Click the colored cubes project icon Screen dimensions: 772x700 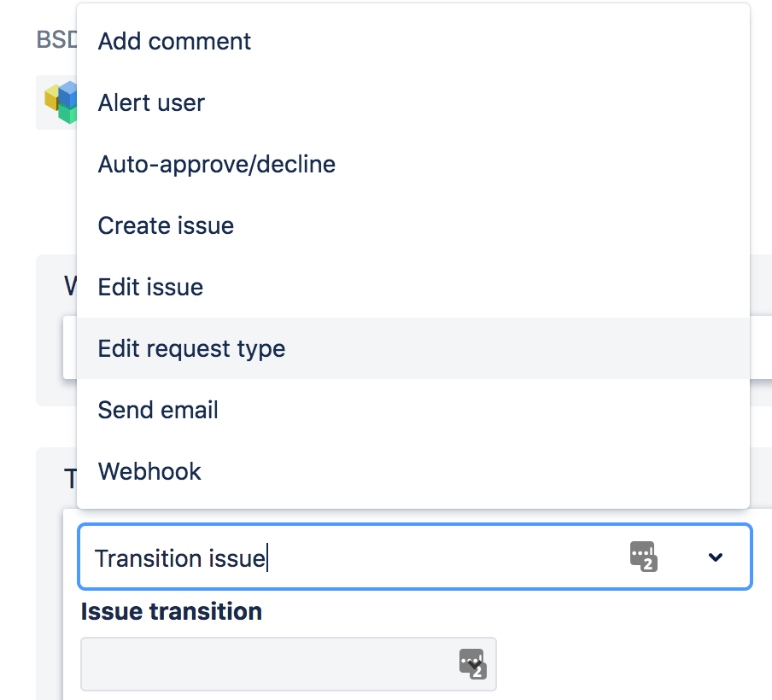coord(61,102)
